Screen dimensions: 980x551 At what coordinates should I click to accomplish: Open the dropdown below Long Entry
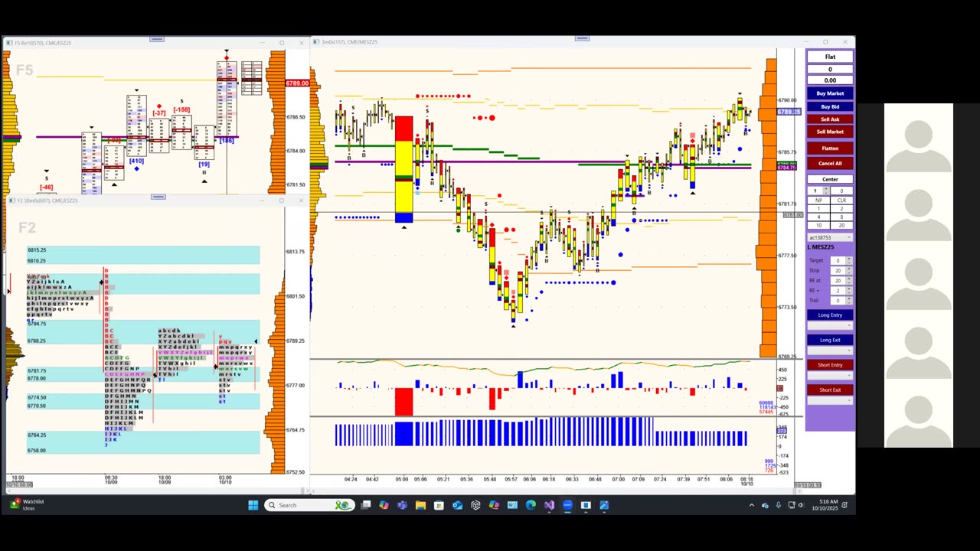(830, 325)
